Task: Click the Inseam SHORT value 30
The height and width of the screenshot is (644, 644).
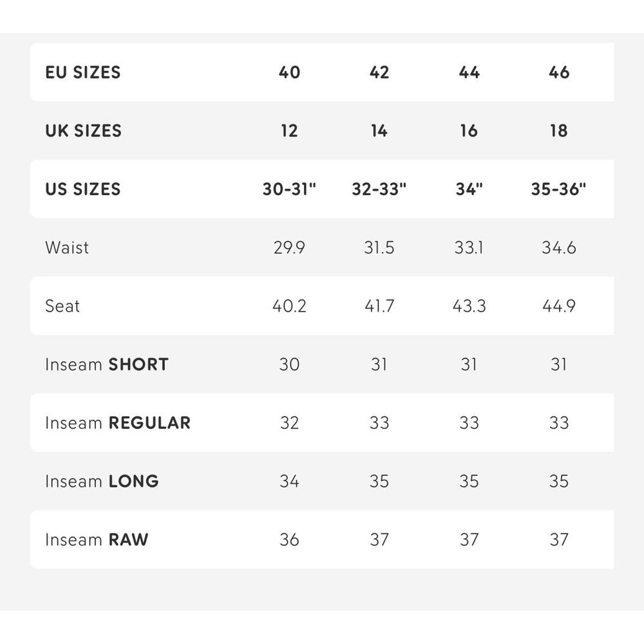Action: click(289, 365)
